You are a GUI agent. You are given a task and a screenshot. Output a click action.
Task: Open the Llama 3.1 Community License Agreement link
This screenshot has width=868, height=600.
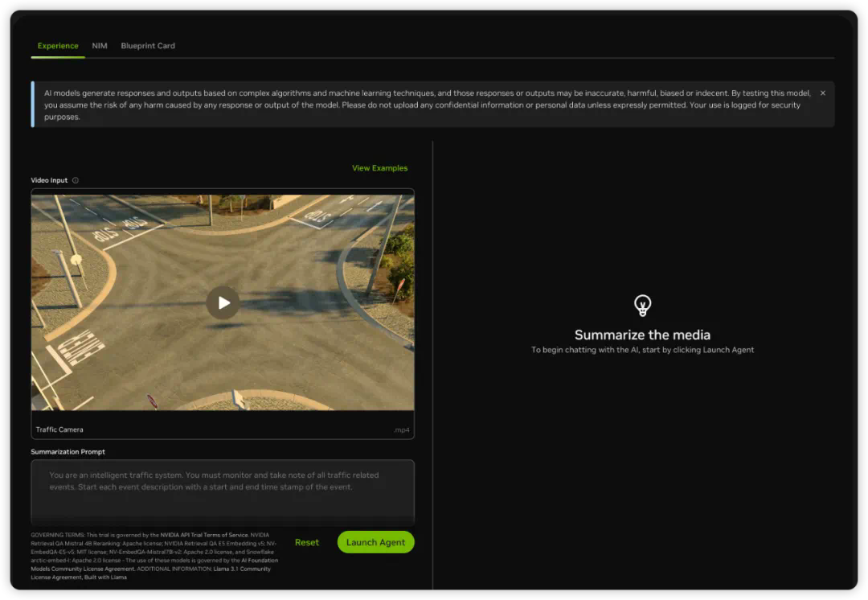tap(150, 573)
